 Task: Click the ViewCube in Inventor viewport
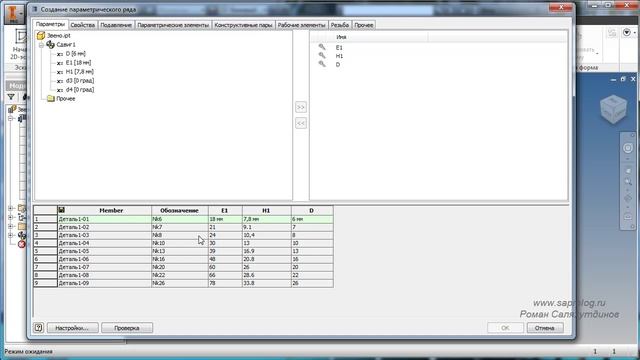click(x=613, y=109)
